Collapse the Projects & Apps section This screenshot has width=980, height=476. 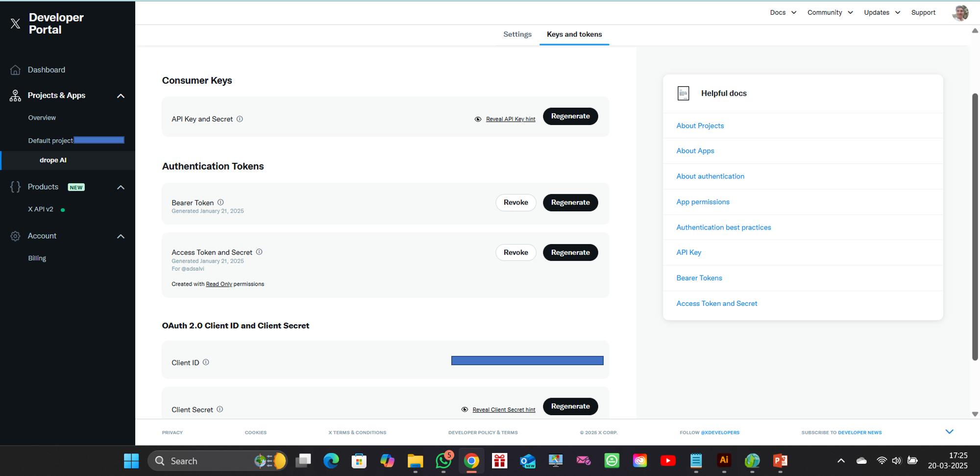pyautogui.click(x=121, y=96)
